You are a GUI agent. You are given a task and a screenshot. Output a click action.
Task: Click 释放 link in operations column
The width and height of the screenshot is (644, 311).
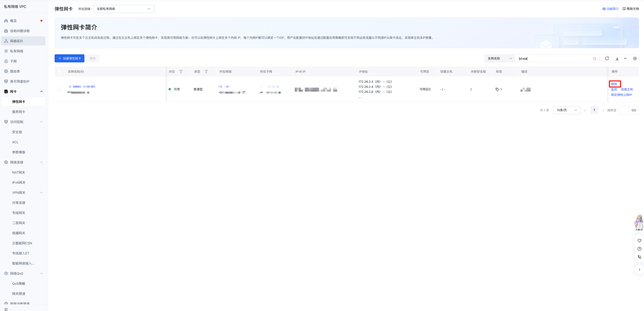point(614,84)
